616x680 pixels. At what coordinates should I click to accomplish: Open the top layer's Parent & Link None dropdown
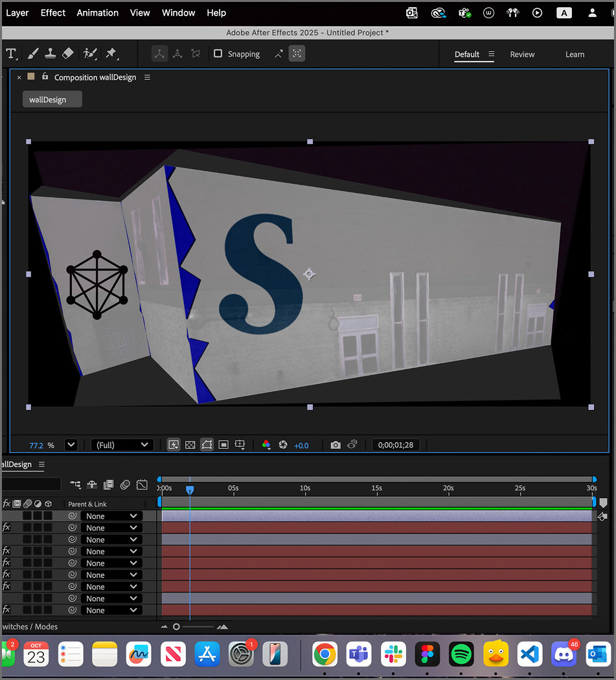click(x=111, y=516)
